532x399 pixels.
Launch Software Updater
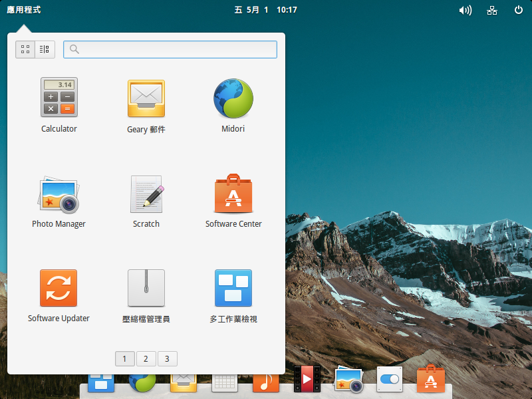point(59,288)
